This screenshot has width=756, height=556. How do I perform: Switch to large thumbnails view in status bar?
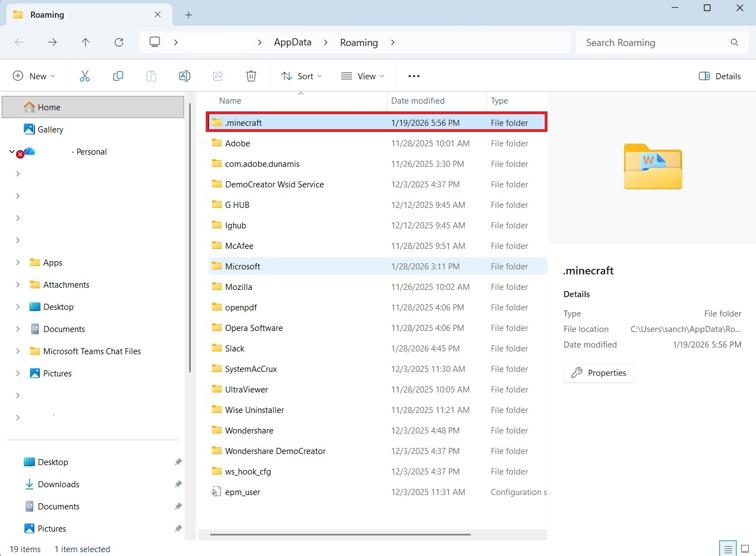[x=744, y=548]
